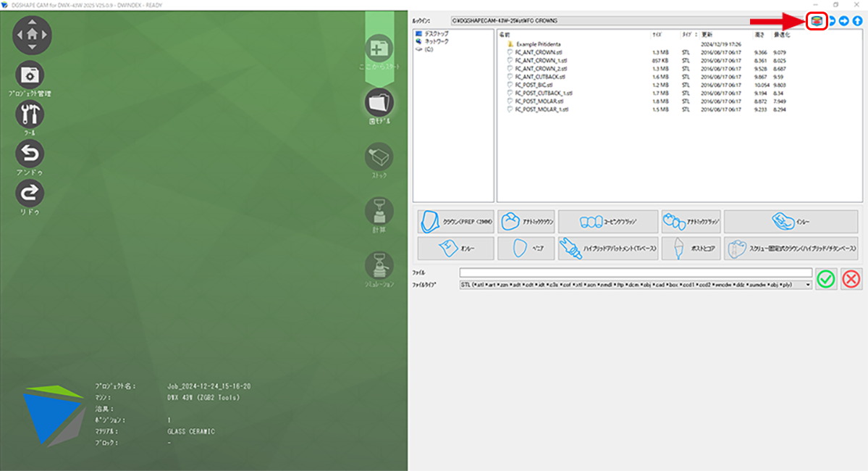Choose コーピングブリッジ restoration type

click(608, 222)
